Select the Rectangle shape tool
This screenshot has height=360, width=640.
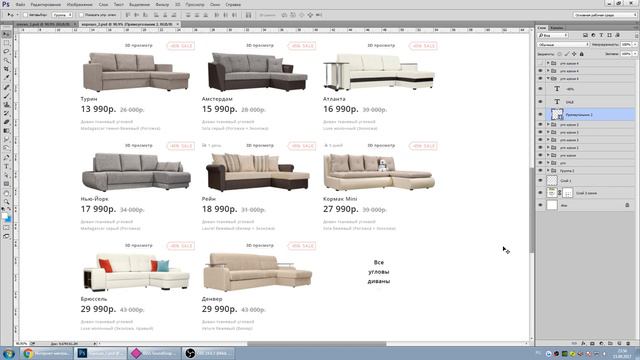(x=6, y=184)
